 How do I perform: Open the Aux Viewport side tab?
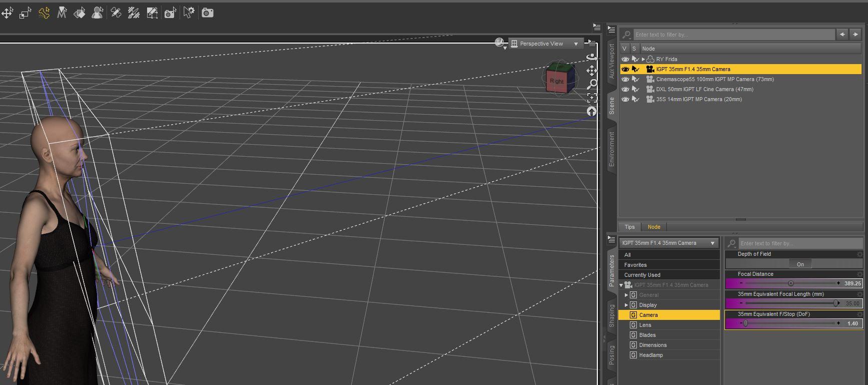611,61
